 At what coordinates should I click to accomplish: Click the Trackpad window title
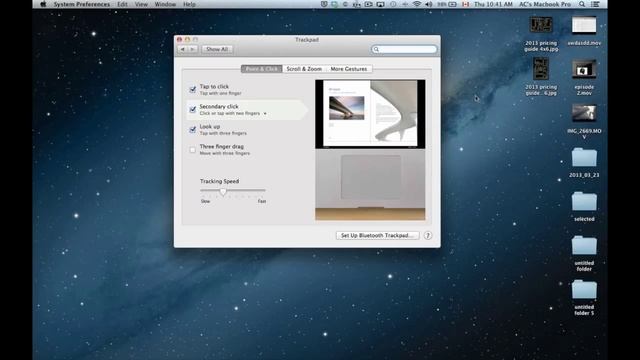pos(307,40)
